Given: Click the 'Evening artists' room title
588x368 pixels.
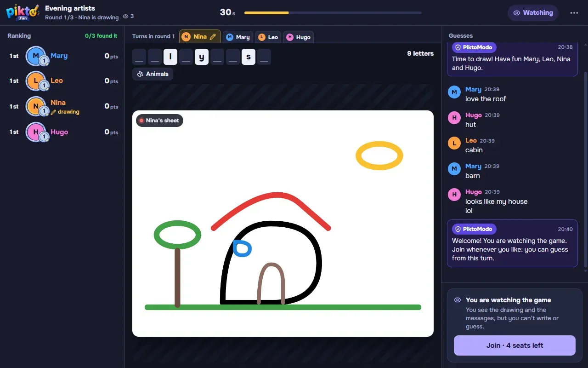Looking at the screenshot, I should pyautogui.click(x=70, y=8).
